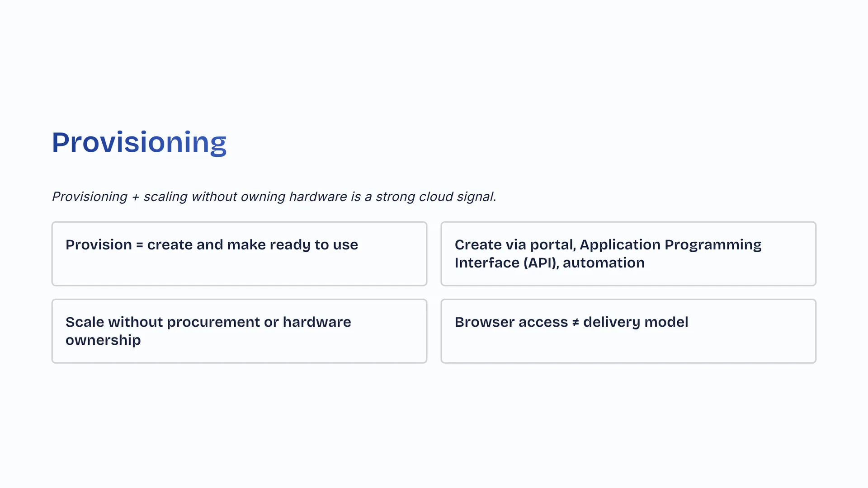Click 'hardware' in the Scale card
868x488 pixels.
click(x=316, y=322)
